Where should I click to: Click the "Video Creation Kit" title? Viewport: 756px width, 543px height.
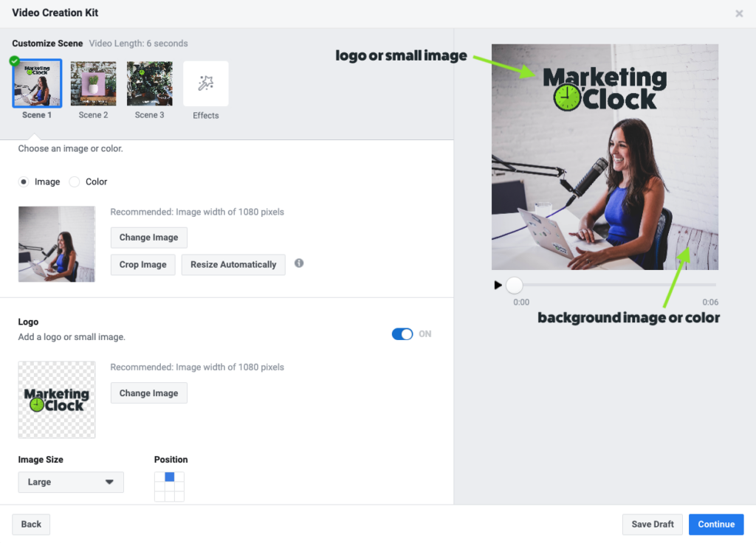(55, 13)
